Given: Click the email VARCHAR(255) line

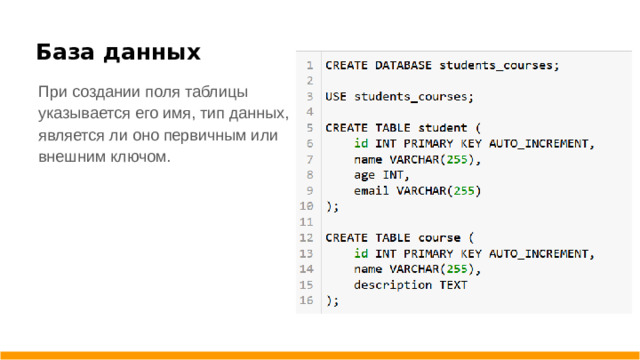Looking at the screenshot, I should pos(418,191).
